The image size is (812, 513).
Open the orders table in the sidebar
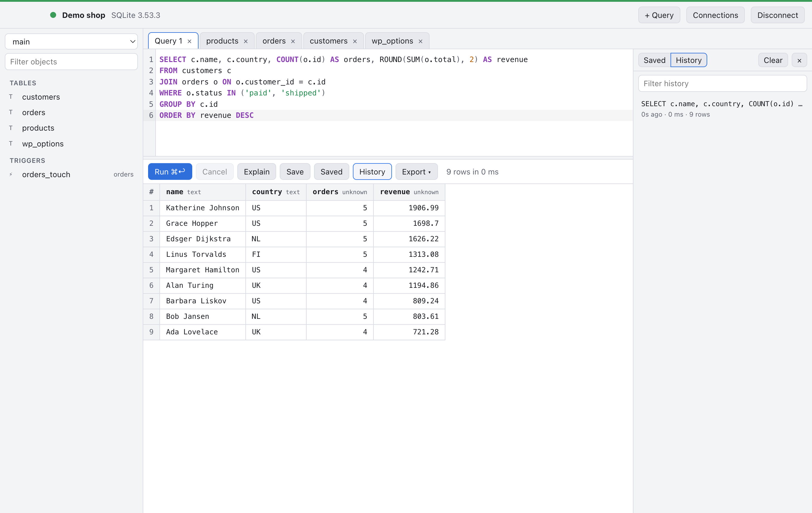pyautogui.click(x=71, y=112)
